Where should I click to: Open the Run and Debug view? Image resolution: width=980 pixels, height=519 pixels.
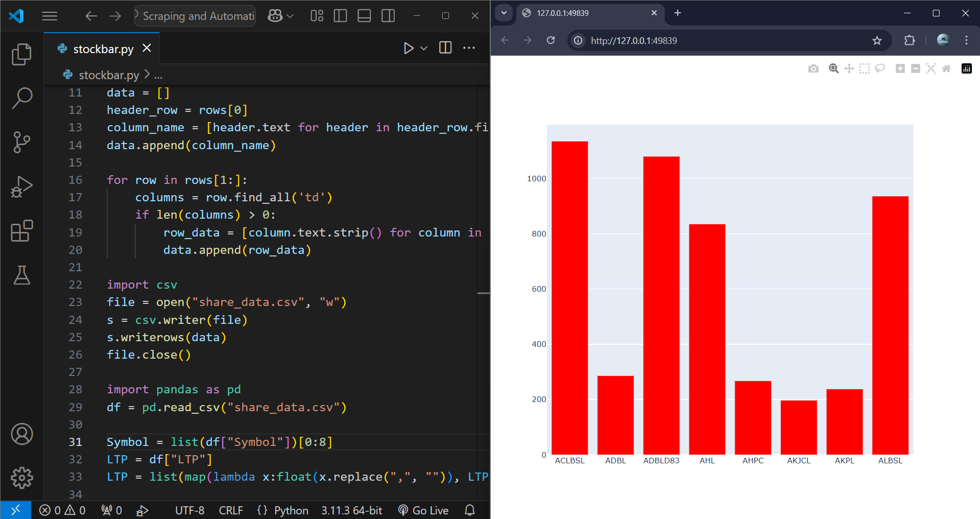pos(21,186)
